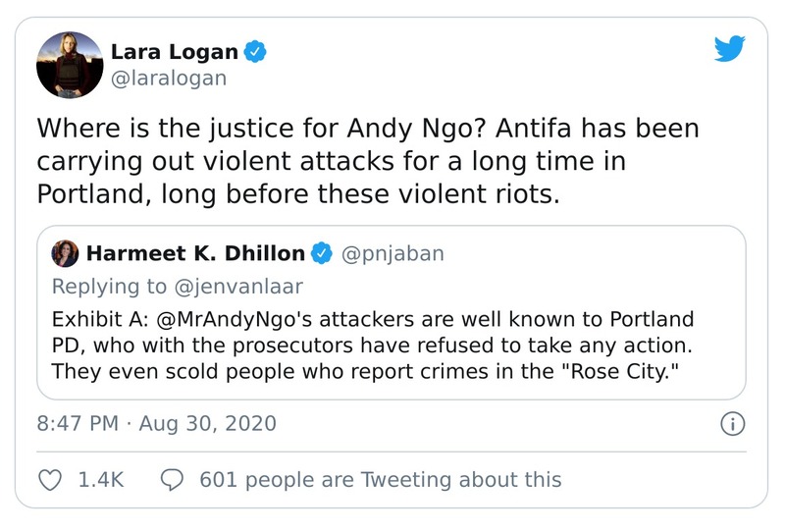The width and height of the screenshot is (785, 532).
Task: Click Lara Logan's verified badge
Action: tap(255, 51)
